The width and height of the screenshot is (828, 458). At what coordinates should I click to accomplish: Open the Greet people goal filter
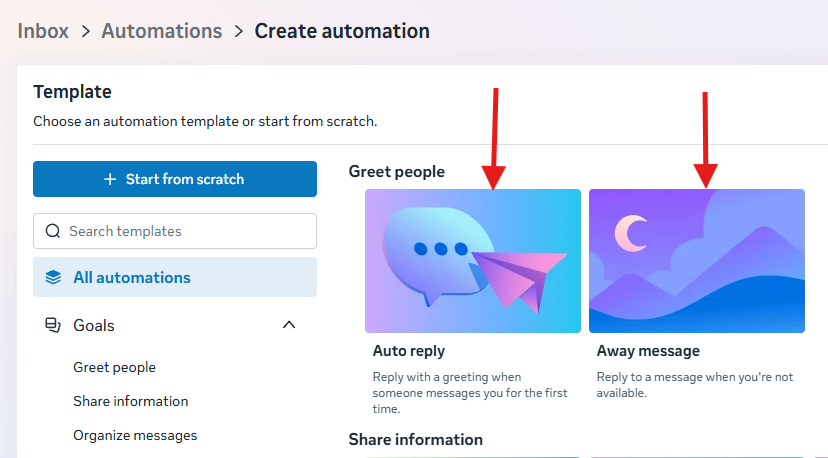[115, 367]
